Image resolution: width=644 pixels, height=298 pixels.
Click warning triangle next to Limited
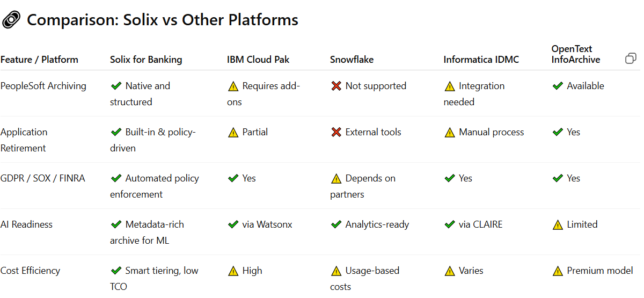(x=558, y=225)
